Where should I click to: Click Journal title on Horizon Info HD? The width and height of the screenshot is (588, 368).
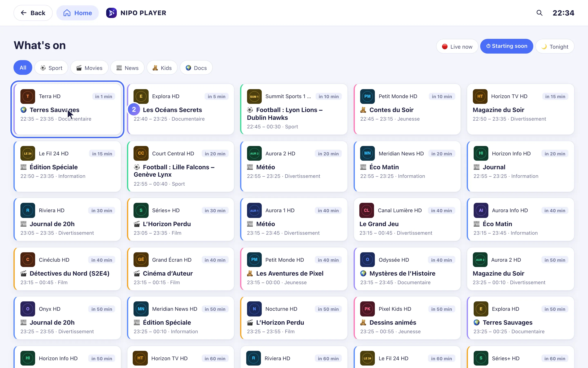[494, 167]
